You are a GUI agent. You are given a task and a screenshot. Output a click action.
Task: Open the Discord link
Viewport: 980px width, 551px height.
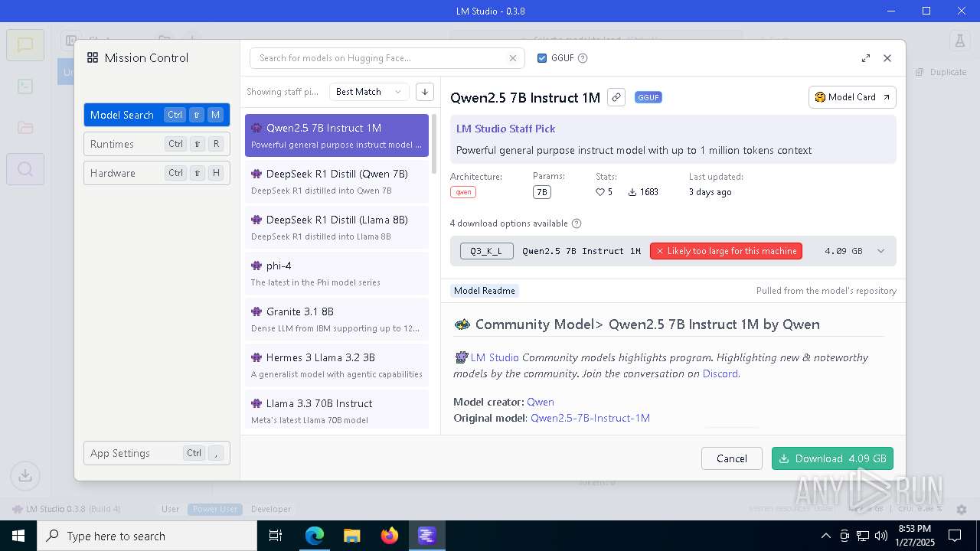720,373
